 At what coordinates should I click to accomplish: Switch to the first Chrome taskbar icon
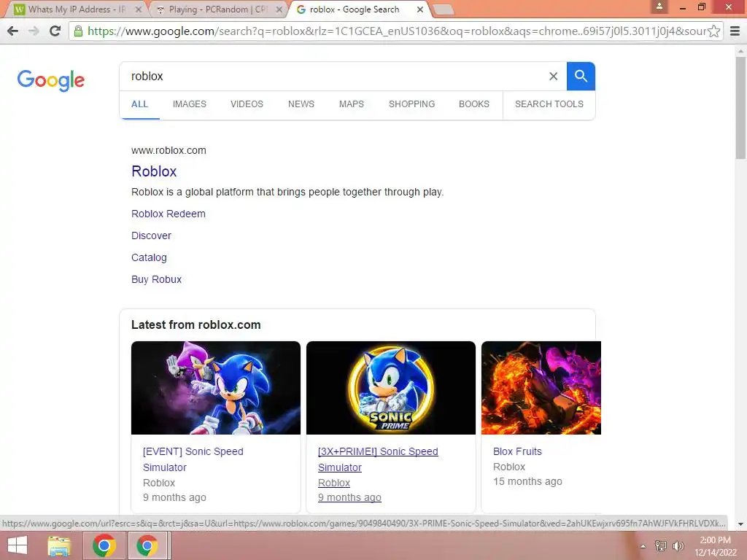tap(104, 545)
